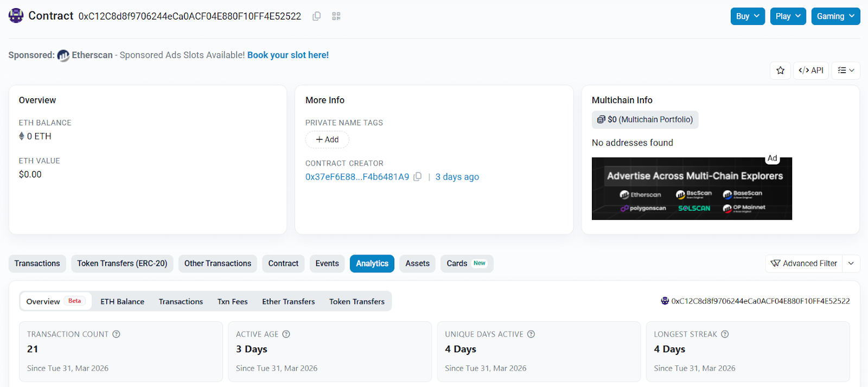Add a private name tag
868x387 pixels.
point(327,139)
